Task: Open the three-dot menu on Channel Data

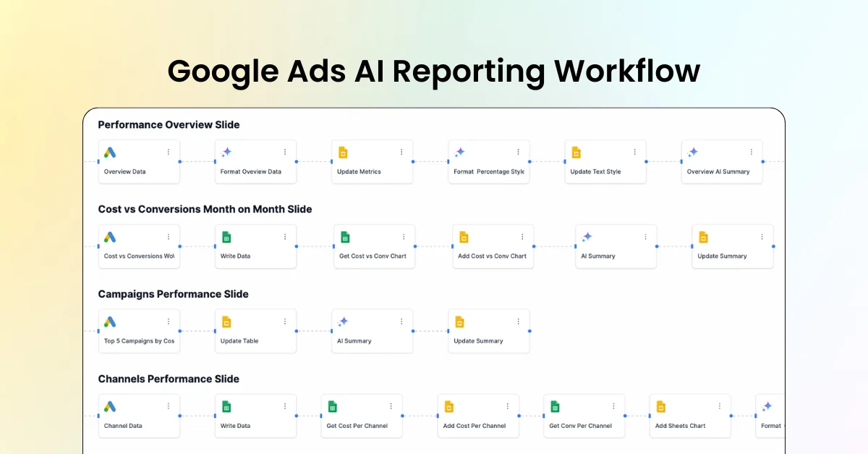Action: pos(169,406)
